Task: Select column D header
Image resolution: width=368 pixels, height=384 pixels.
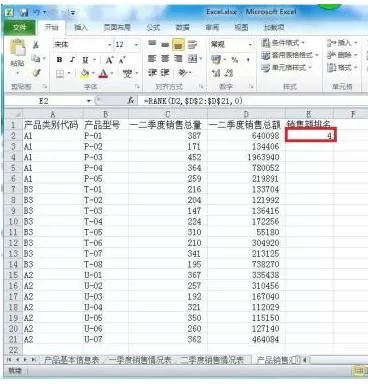Action: [246, 114]
